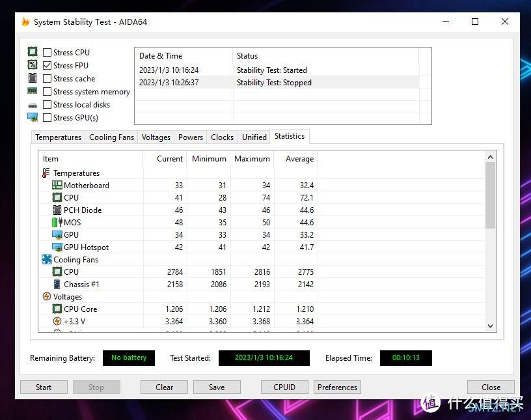This screenshot has height=420, width=531.
Task: Click the Cooling Fans fan icon
Action: click(x=47, y=259)
